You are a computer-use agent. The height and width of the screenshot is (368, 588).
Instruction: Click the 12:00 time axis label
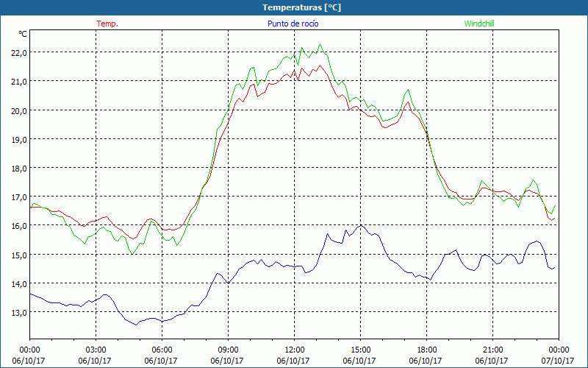[x=295, y=350]
